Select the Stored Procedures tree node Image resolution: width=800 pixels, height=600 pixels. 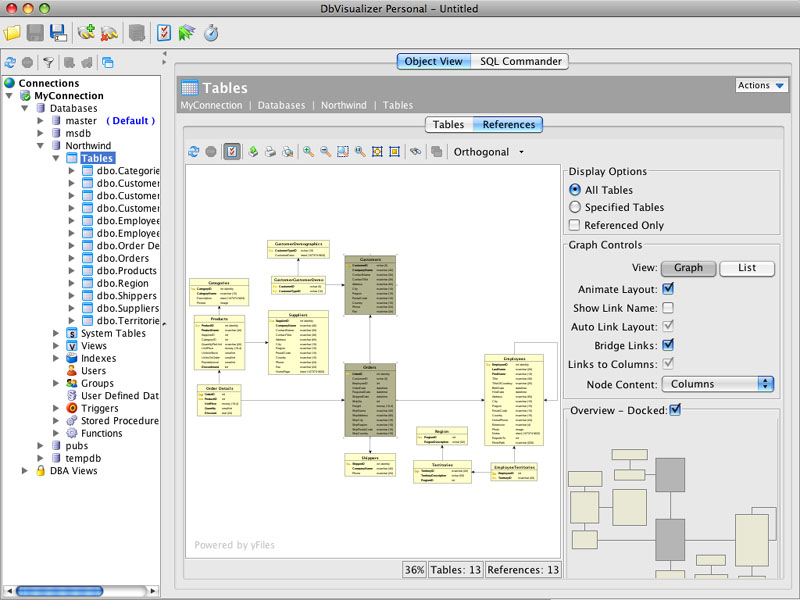(x=119, y=421)
